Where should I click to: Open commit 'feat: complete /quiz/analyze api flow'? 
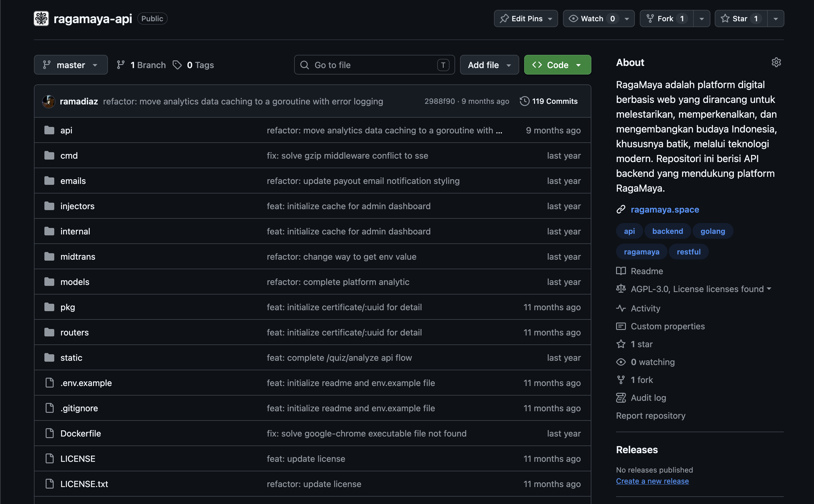click(339, 358)
